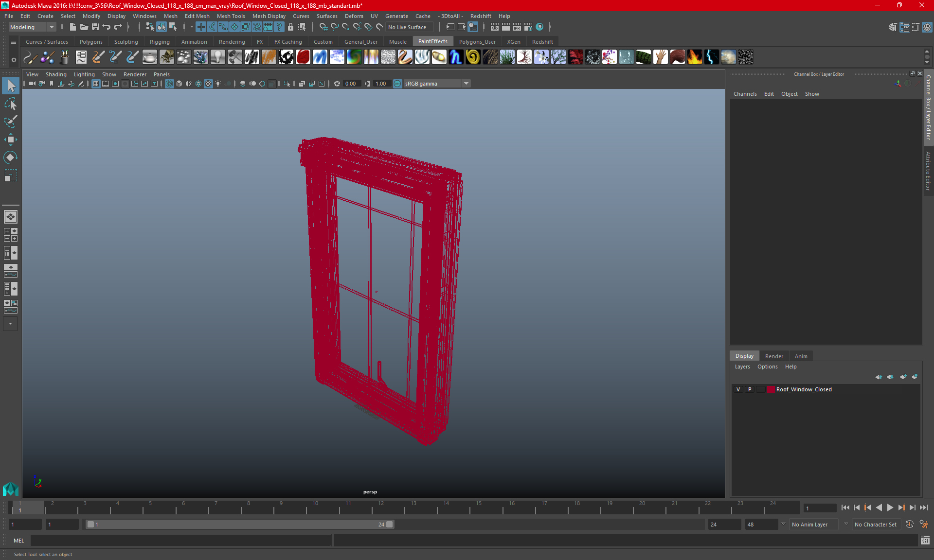Viewport: 934px width, 560px height.
Task: Toggle playback P box for Roof_Window_Closed layer
Action: click(750, 389)
